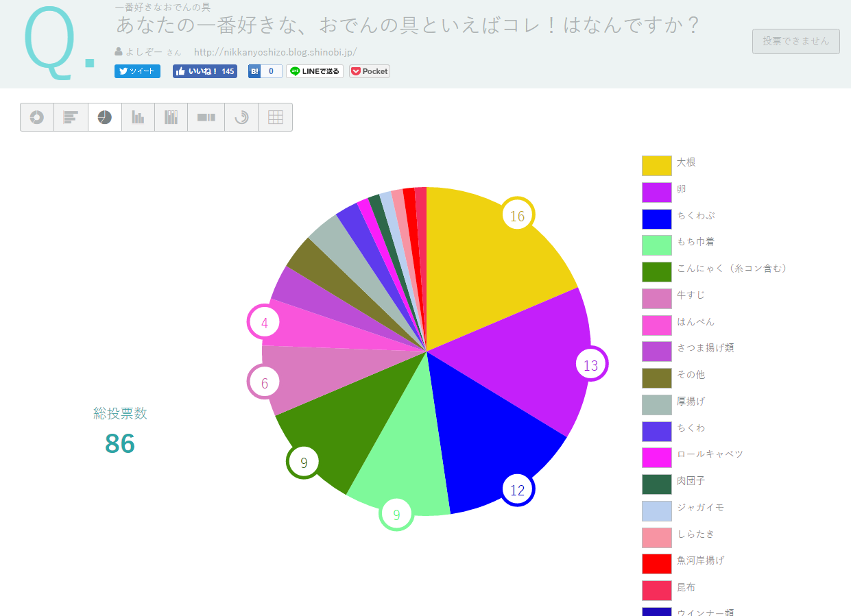Click the yellow 大根 legend swatch
851x616 pixels.
click(x=656, y=166)
